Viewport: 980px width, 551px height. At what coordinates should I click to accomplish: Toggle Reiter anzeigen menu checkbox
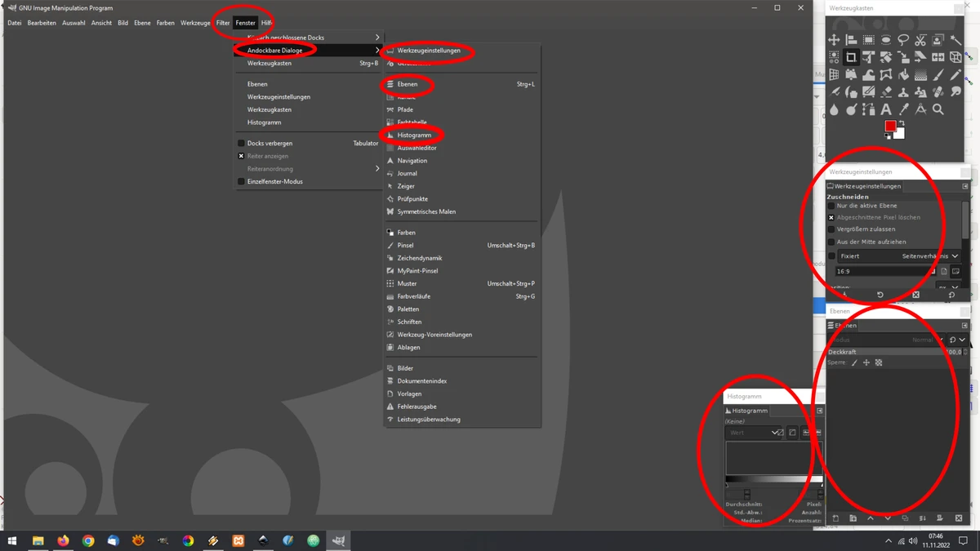point(241,156)
